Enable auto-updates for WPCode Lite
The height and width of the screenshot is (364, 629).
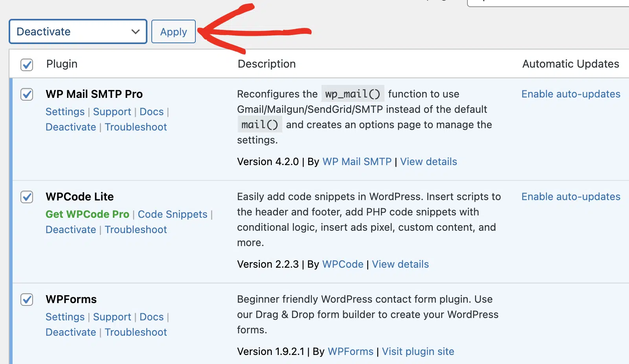[x=571, y=197]
